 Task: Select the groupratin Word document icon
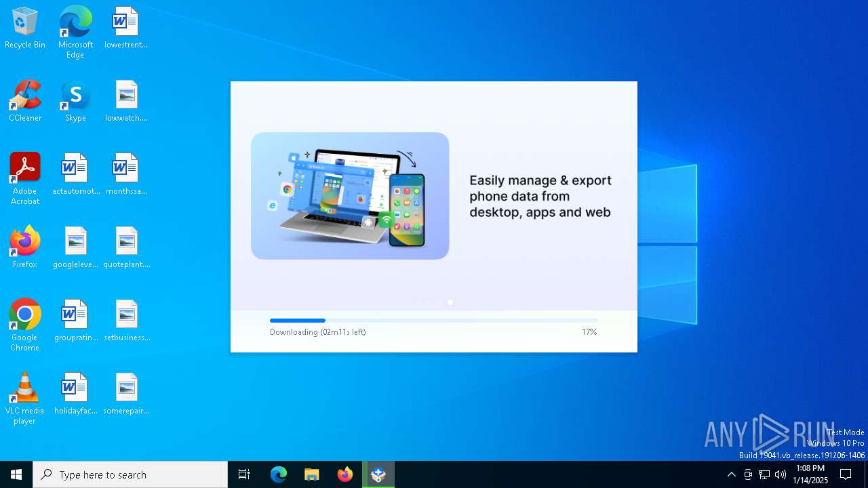point(75,321)
